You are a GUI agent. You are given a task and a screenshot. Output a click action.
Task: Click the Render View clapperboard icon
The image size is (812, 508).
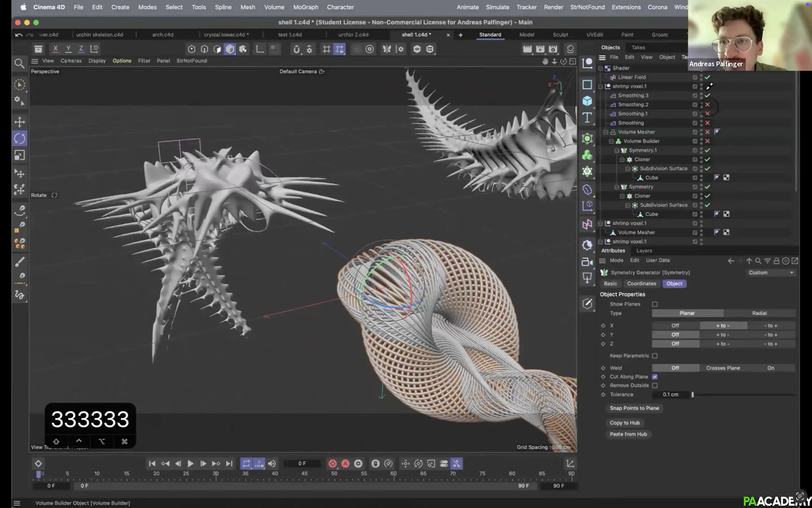click(x=527, y=49)
